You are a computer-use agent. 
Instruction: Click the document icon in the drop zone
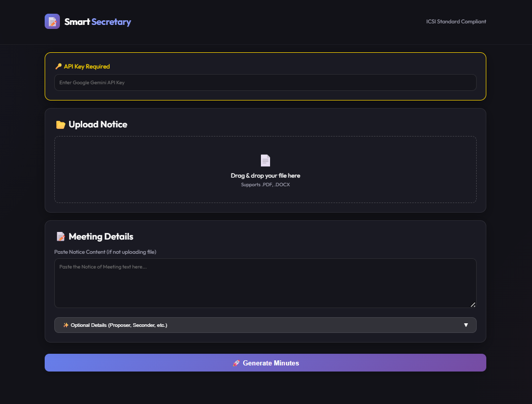[265, 160]
